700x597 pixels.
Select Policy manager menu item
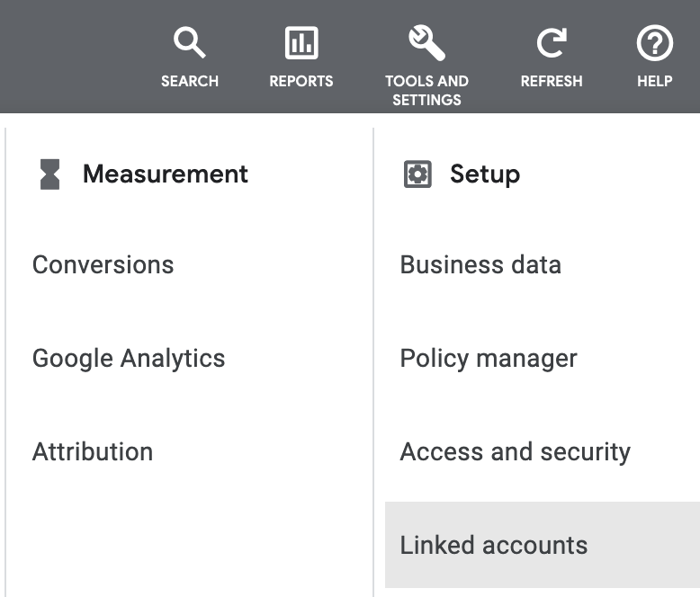[489, 358]
